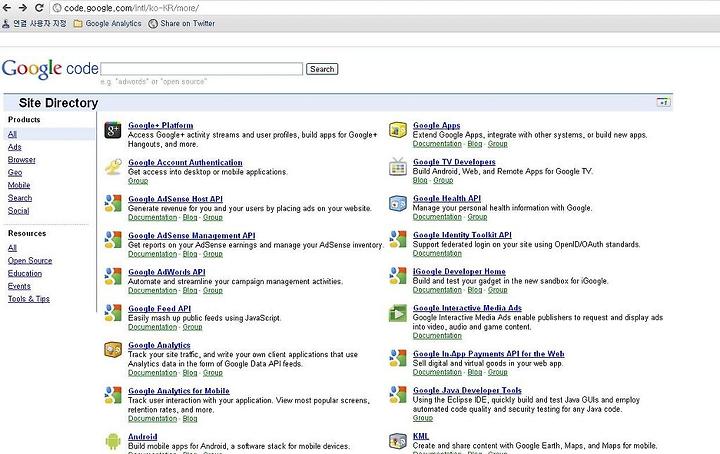Click the Google TV Developers icon
Viewport: 720px width, 454px height.
click(x=398, y=167)
